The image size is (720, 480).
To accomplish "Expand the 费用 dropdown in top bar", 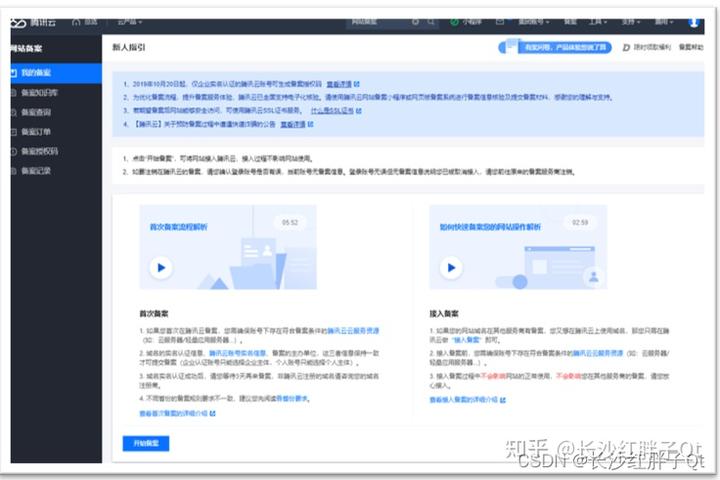I will pos(664,22).
